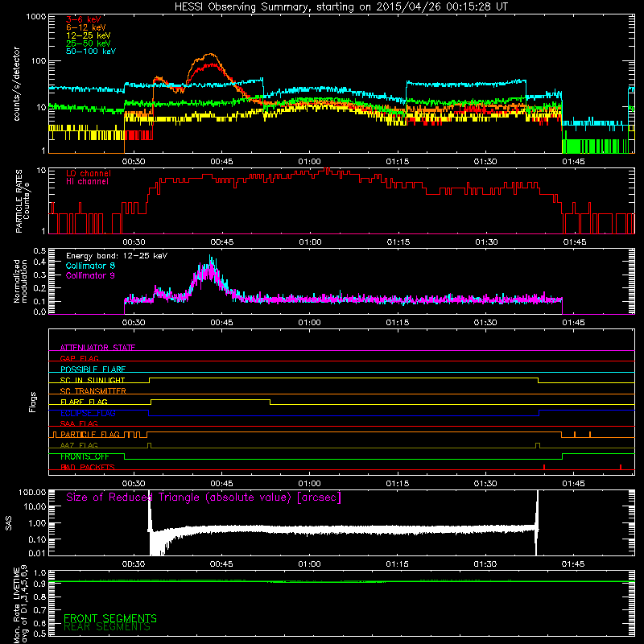Click the Energy band: 12-25 keV text

click(x=117, y=256)
